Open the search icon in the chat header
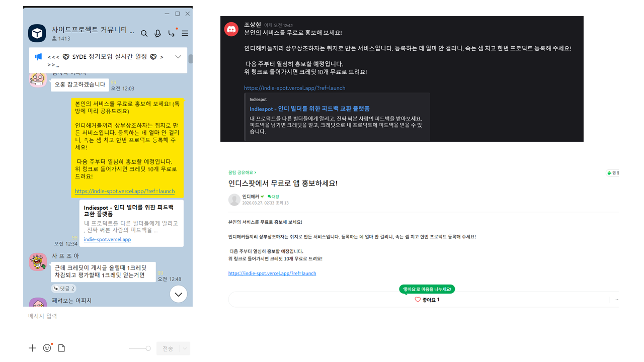The width and height of the screenshot is (644, 362). click(x=144, y=33)
